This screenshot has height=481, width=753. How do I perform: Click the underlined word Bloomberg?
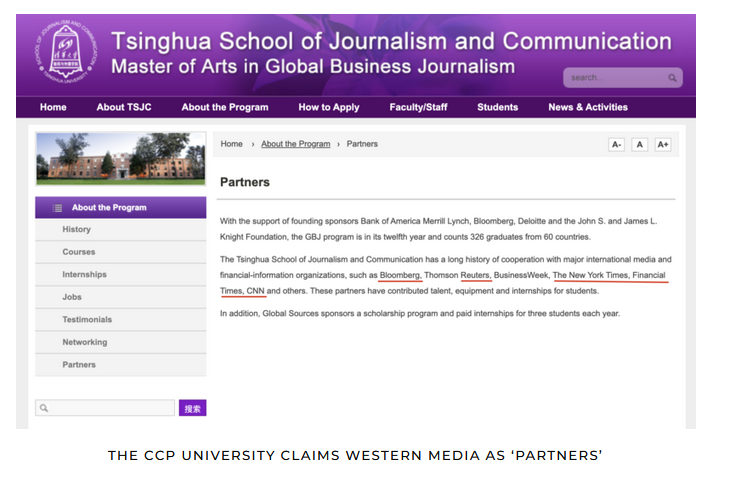(400, 275)
